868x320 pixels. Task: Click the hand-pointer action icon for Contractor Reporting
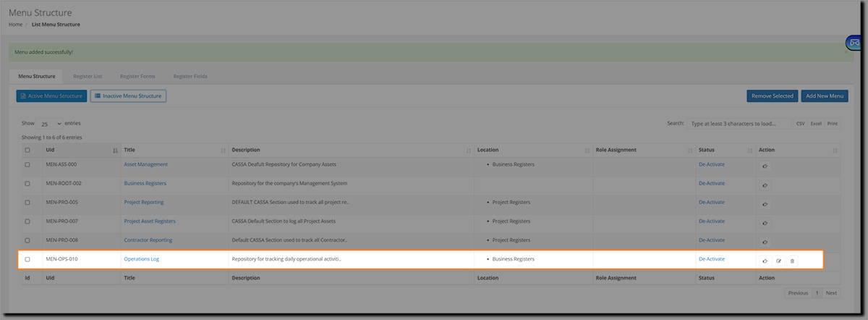765,242
